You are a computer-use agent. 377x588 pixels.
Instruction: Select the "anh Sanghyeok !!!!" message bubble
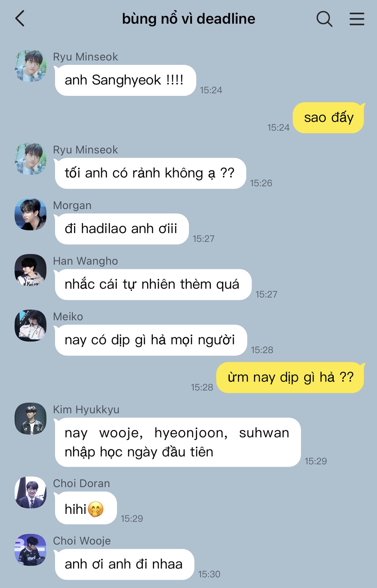coord(125,80)
